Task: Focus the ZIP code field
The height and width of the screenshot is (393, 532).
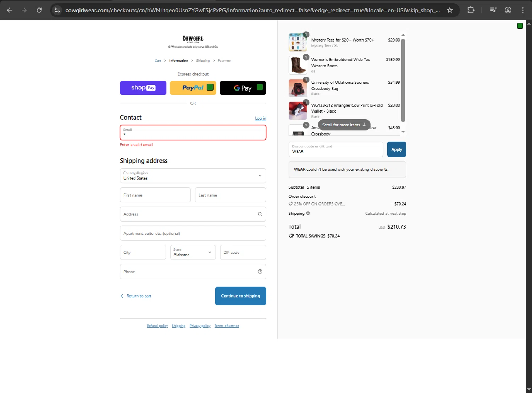Action: point(243,252)
